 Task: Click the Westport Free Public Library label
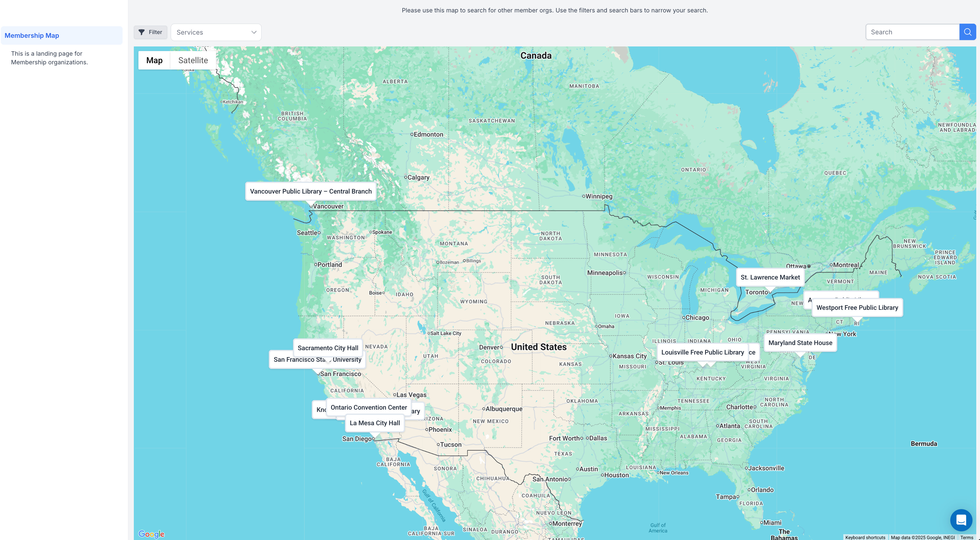click(x=857, y=307)
